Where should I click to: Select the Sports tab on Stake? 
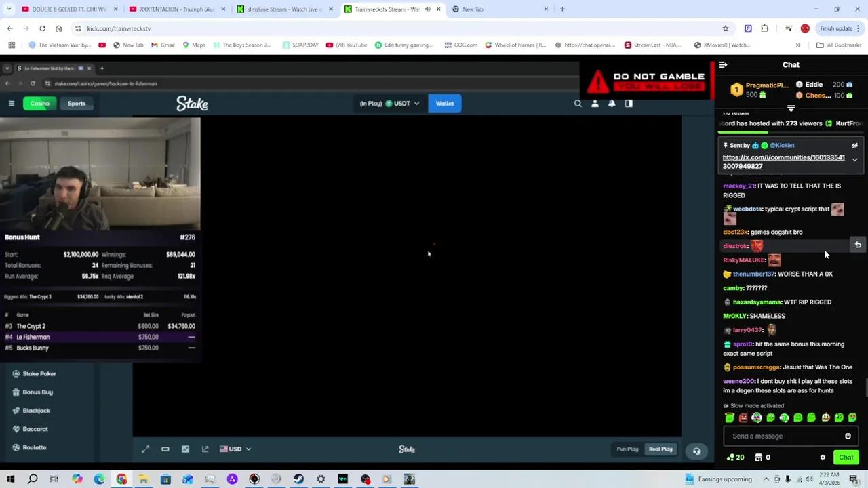tap(77, 104)
